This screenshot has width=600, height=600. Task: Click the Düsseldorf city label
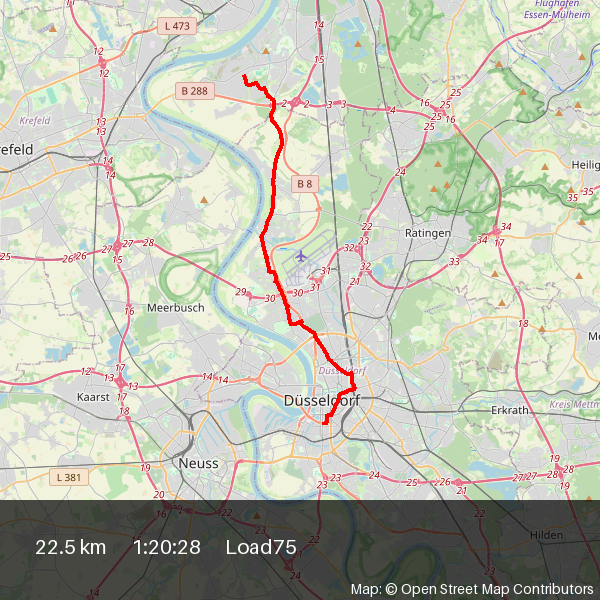point(322,401)
